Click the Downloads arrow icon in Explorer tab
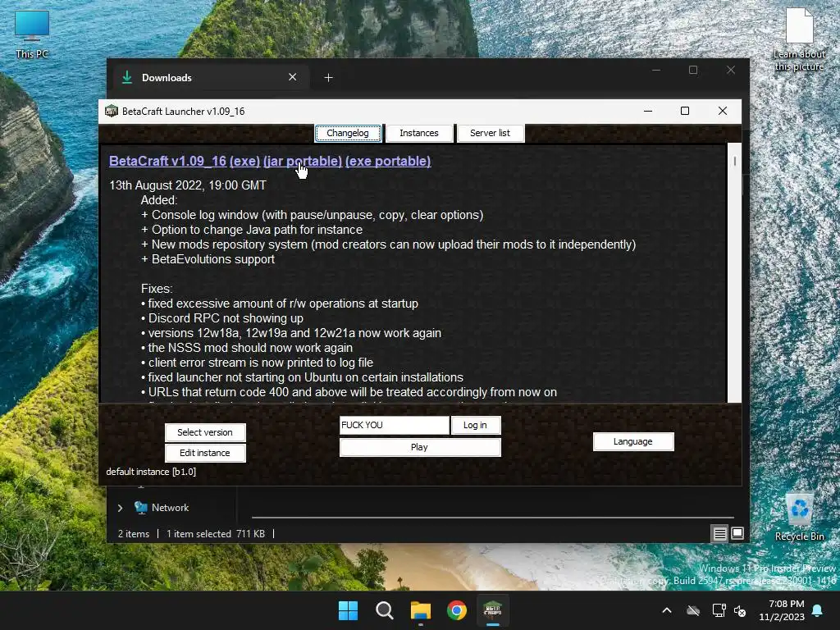Viewport: 840px width, 630px height. (127, 77)
